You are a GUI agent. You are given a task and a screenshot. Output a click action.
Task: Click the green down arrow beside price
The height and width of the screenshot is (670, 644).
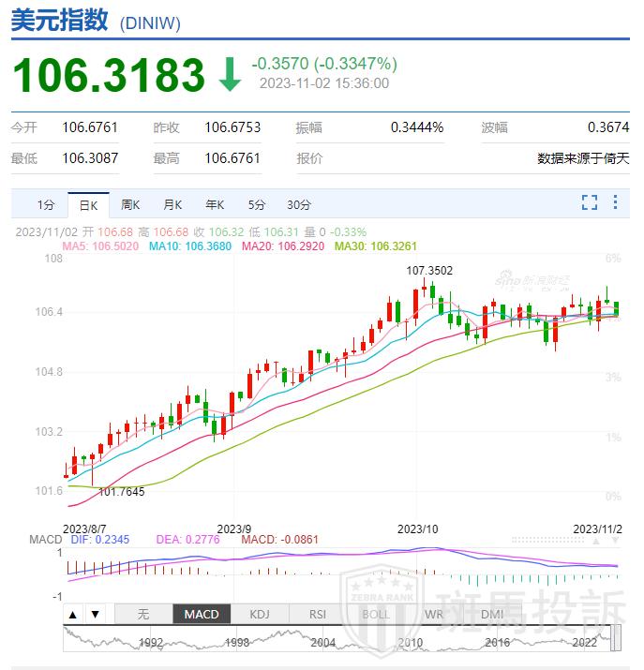[230, 75]
